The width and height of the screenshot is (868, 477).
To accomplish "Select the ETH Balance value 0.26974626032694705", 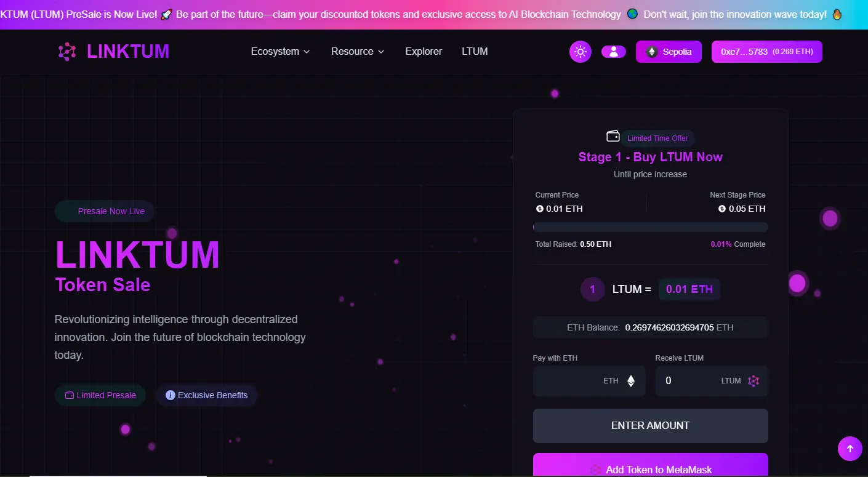I will (670, 327).
